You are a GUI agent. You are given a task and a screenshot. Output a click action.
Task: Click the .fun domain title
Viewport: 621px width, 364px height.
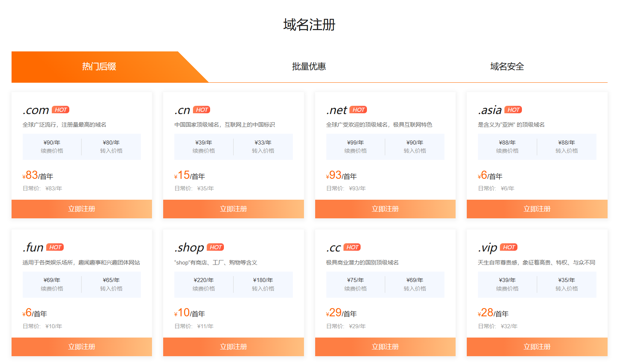33,248
